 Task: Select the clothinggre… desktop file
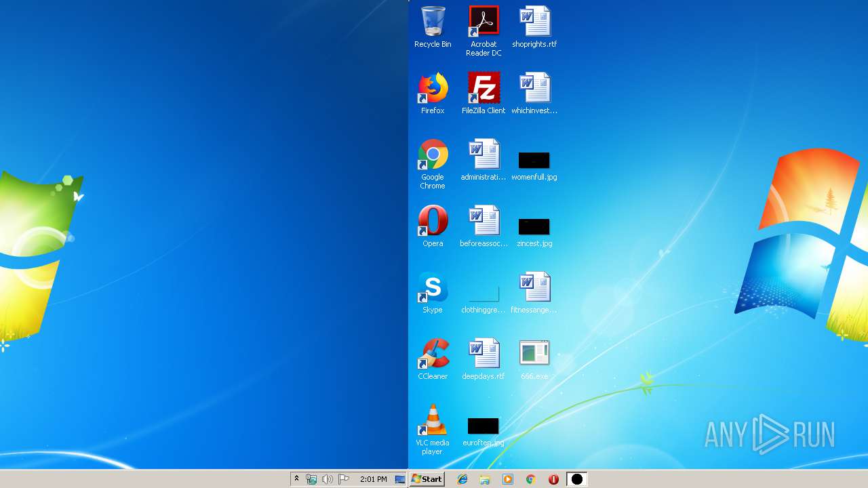(x=484, y=299)
